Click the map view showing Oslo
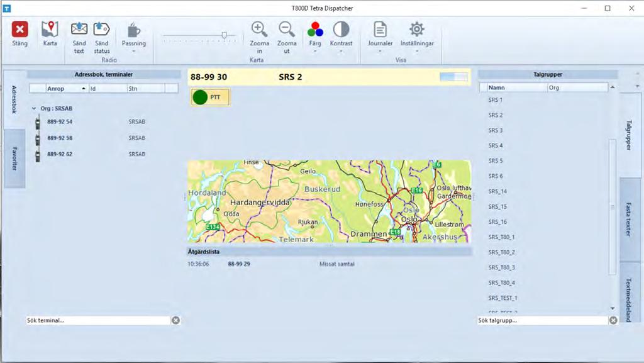 pos(330,201)
